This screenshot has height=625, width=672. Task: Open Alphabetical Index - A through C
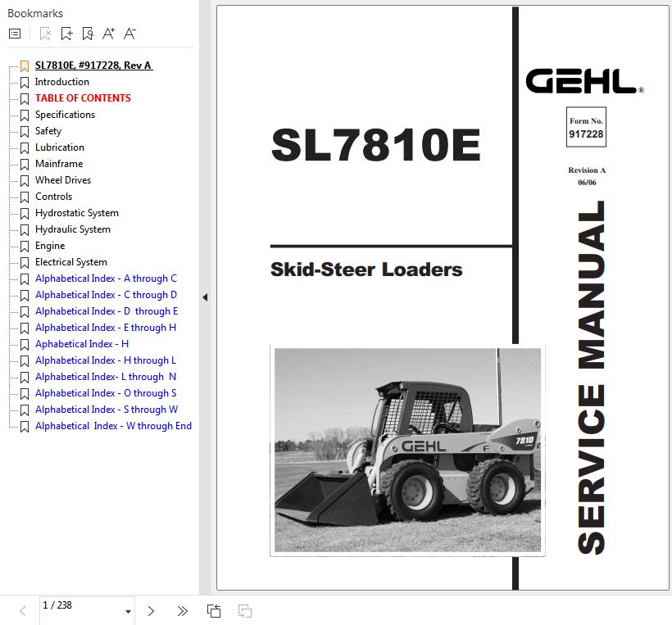[106, 279]
